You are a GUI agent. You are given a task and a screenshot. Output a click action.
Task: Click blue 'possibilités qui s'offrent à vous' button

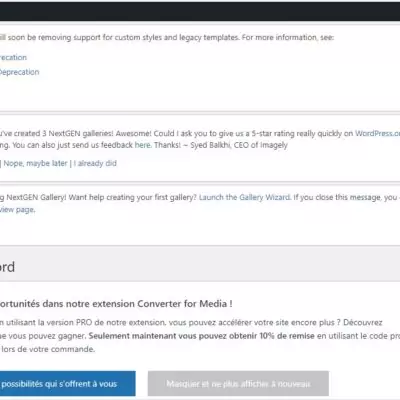tap(68, 384)
